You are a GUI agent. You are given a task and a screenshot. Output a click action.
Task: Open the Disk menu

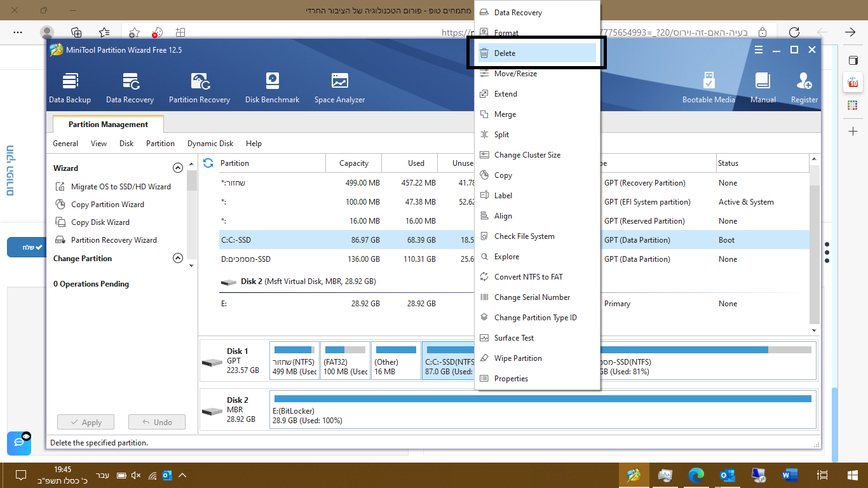click(x=126, y=144)
